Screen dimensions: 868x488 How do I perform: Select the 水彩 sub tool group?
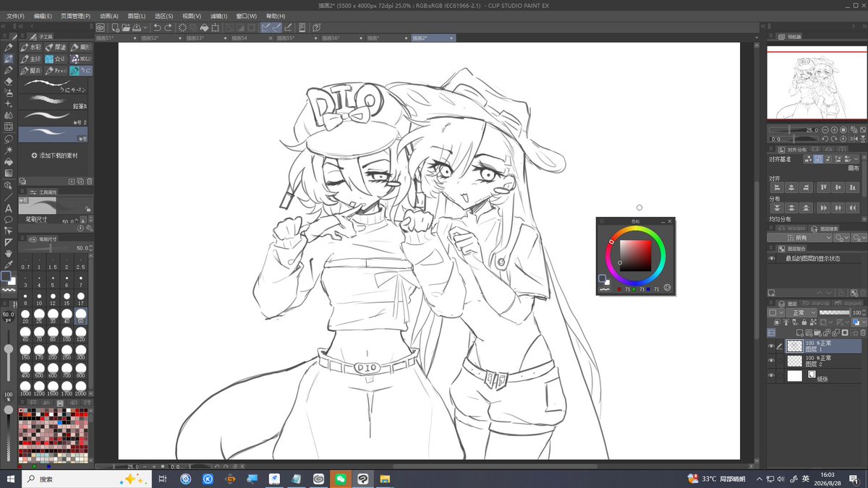point(31,48)
